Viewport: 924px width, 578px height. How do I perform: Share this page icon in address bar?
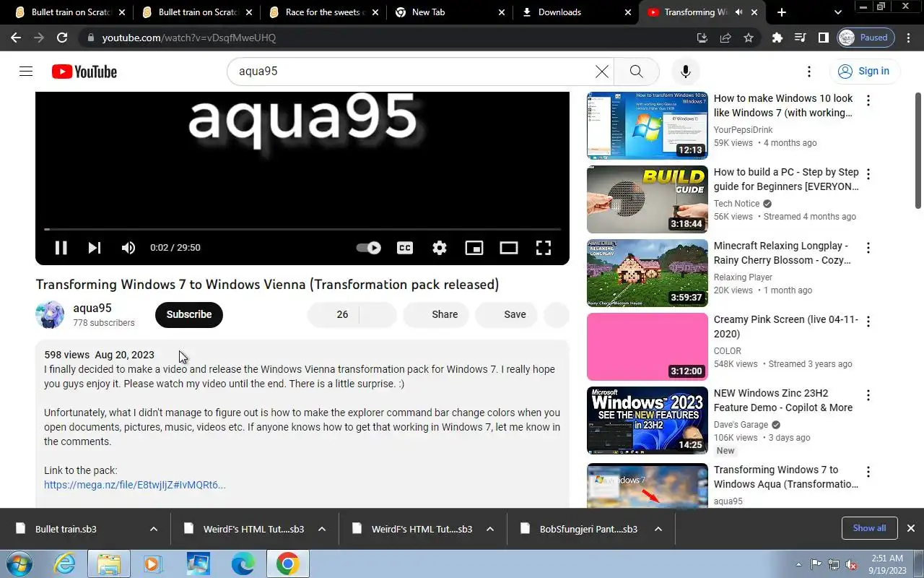(x=725, y=38)
